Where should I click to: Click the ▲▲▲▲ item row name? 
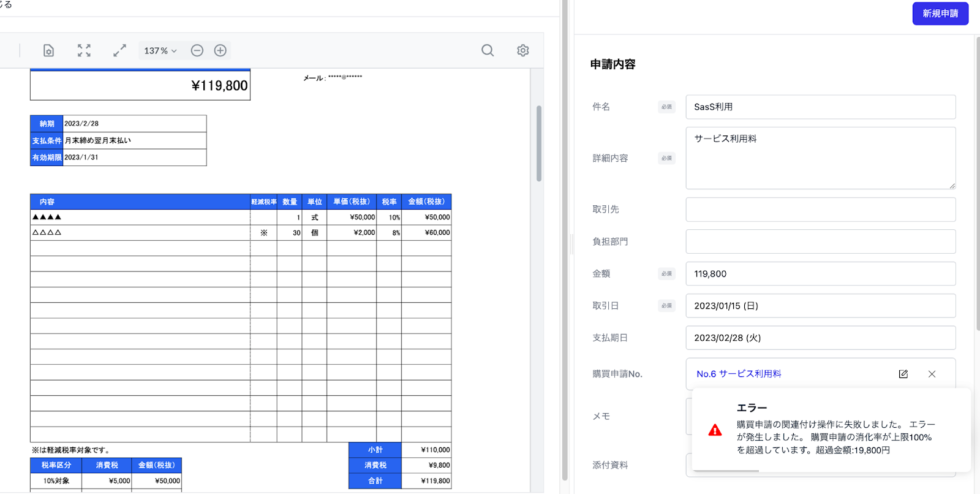(x=47, y=217)
